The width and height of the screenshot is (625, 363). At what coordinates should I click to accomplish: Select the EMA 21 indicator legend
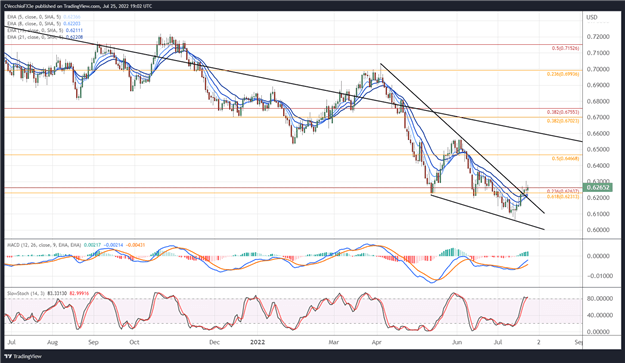(x=45, y=37)
